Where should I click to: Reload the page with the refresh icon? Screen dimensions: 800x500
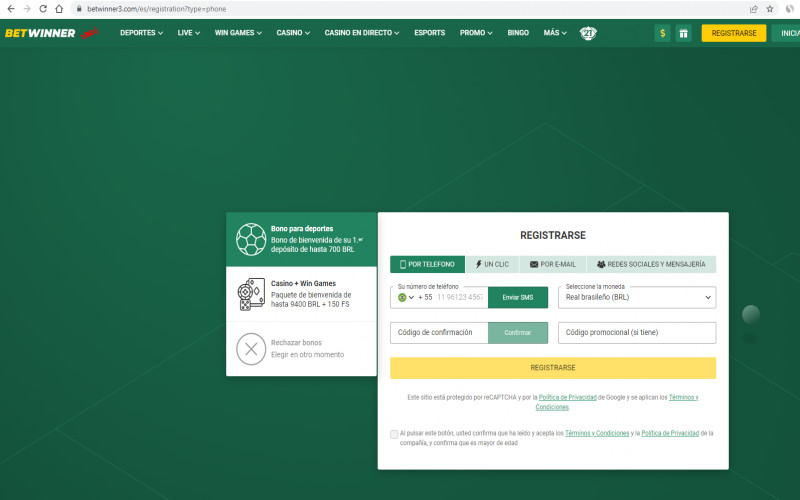[x=43, y=9]
